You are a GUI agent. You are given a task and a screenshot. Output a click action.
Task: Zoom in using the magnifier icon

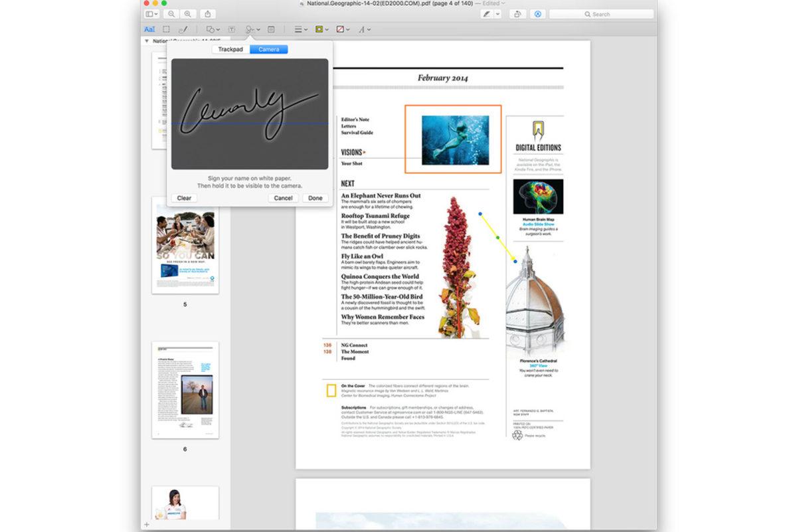(x=189, y=13)
